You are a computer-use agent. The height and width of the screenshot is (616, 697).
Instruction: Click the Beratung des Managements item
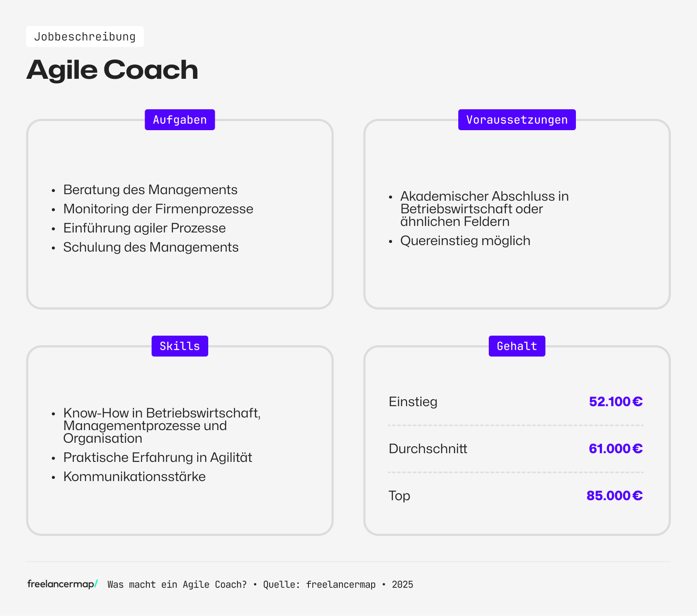point(150,190)
